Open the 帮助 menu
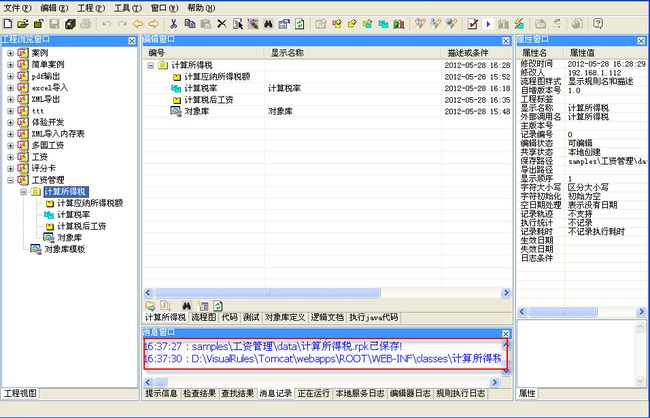This screenshot has width=650, height=418. pos(201,8)
